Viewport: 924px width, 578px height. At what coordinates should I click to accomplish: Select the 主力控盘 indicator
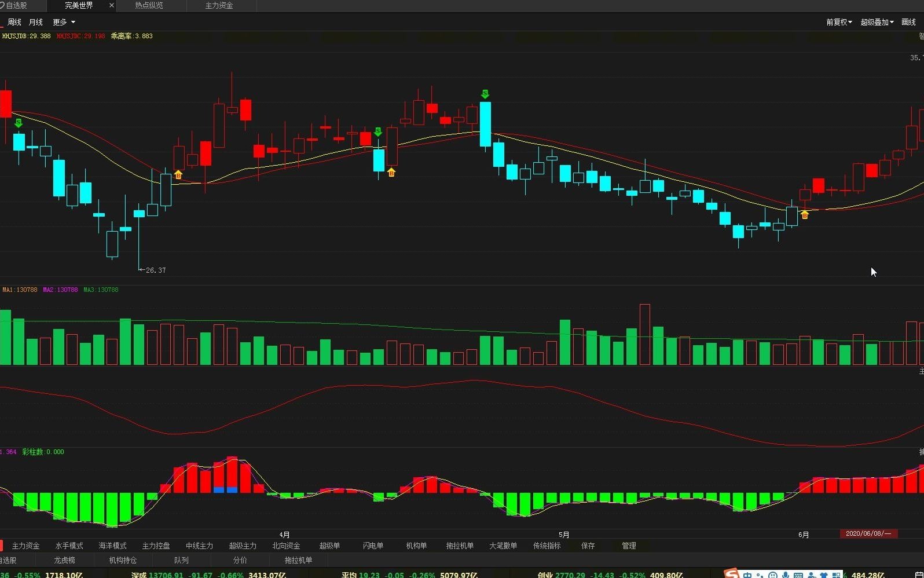[x=156, y=546]
